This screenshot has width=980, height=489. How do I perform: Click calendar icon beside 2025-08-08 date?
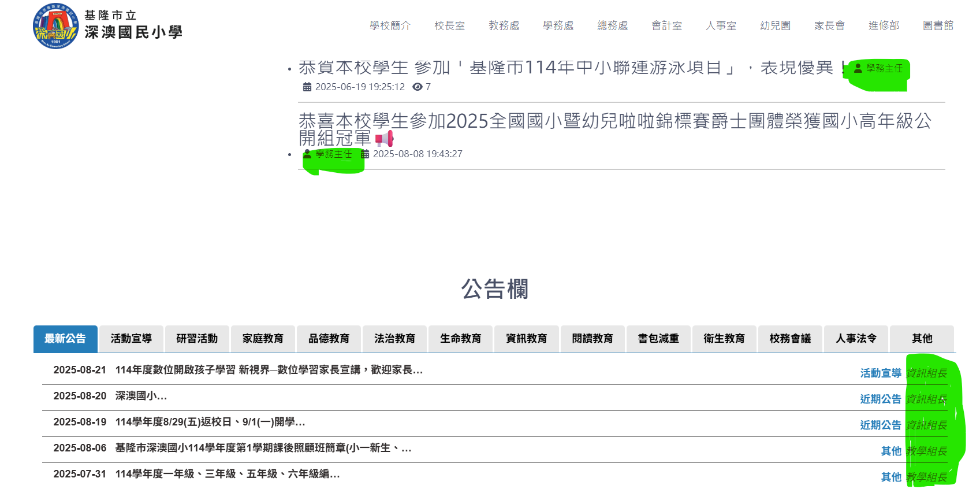pos(365,154)
